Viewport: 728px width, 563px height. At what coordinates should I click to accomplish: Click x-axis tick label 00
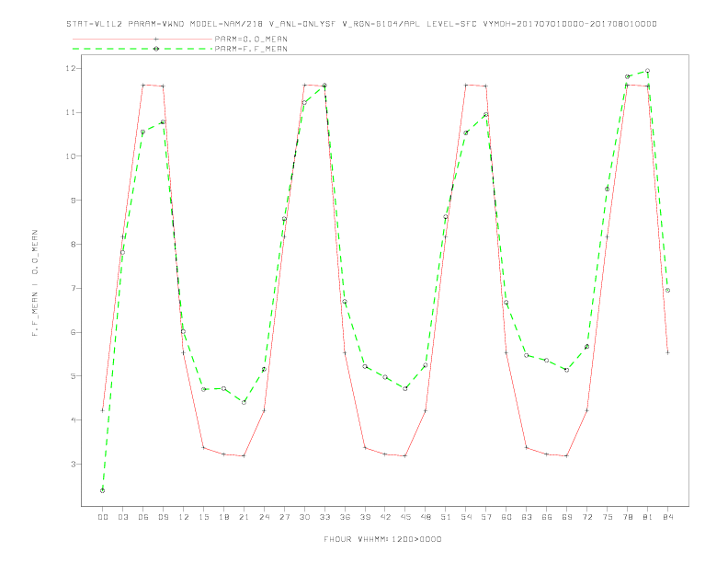coord(103,517)
